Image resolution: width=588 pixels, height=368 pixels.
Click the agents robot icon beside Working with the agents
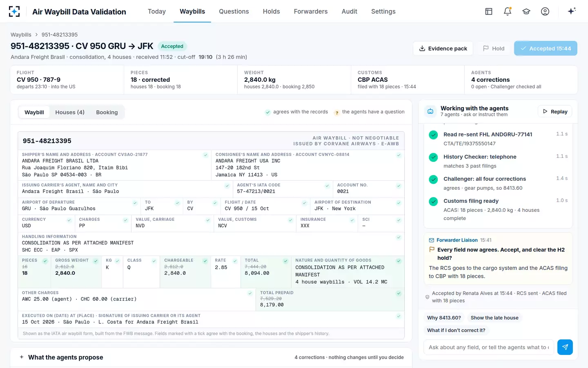point(430,111)
